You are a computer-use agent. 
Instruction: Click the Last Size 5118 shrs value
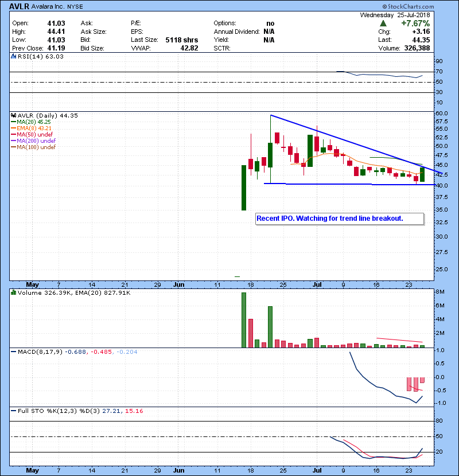click(182, 40)
